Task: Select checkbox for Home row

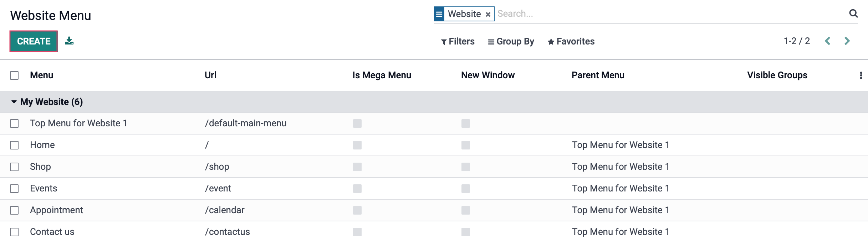Action: pos(14,145)
